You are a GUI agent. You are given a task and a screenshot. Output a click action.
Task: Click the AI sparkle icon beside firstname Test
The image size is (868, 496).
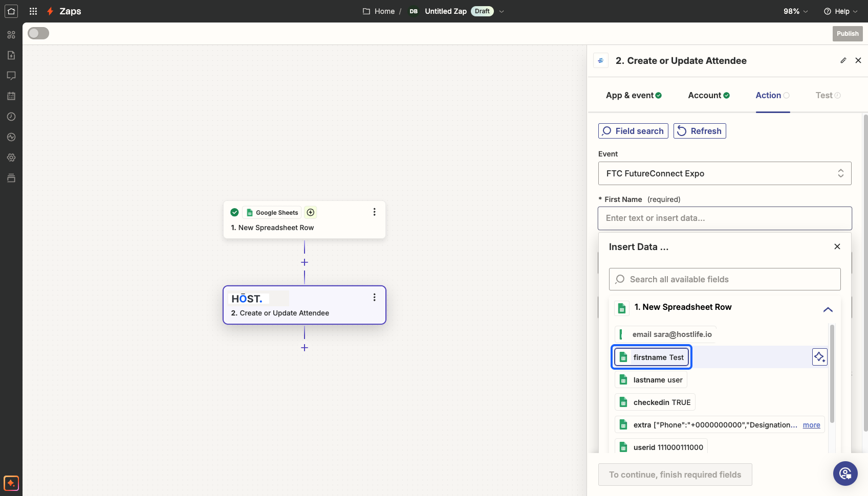820,357
